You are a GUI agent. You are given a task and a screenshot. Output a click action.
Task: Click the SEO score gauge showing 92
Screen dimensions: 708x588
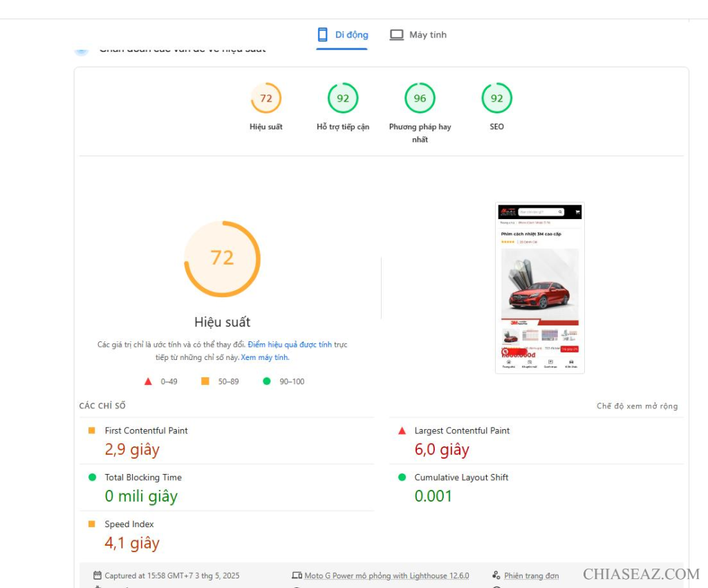point(496,98)
